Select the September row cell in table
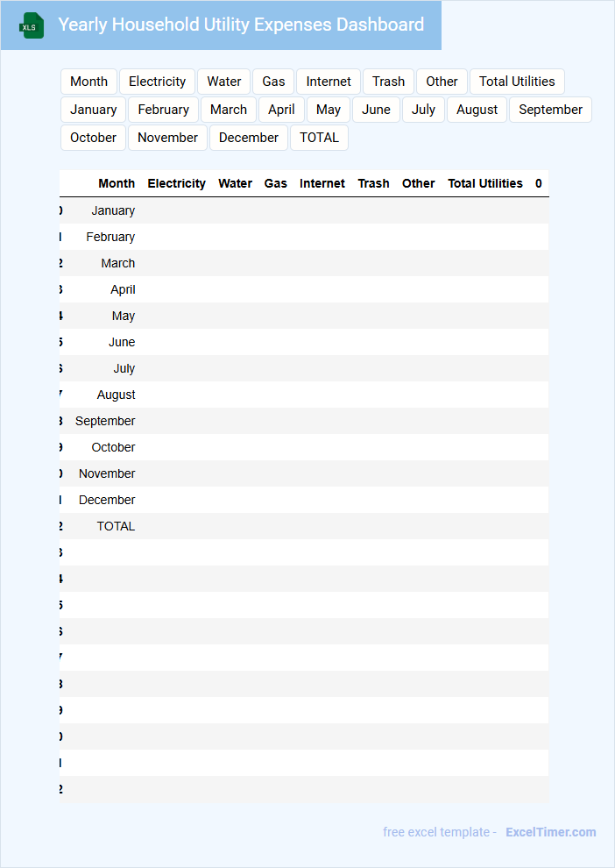 point(105,421)
